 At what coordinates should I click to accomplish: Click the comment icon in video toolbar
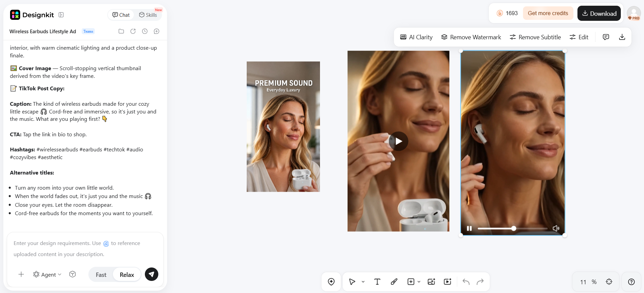[x=606, y=37]
